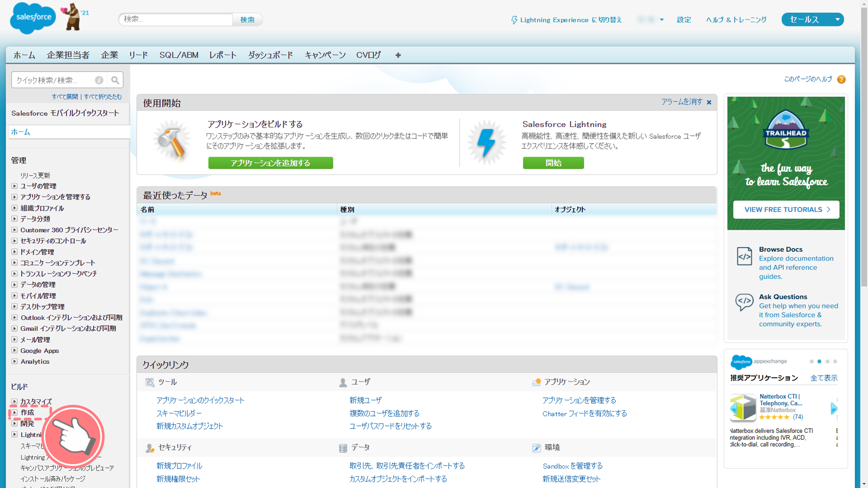Click the Astro bear mascot image
868x488 pixels.
[x=74, y=16]
